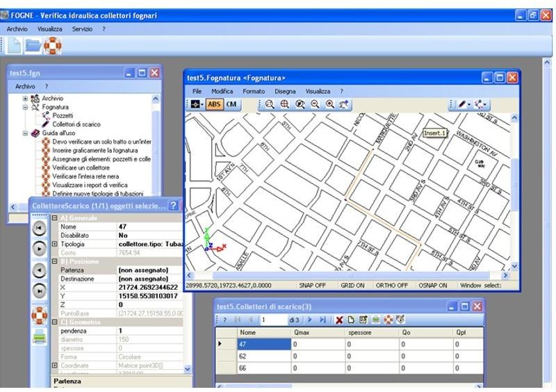
Task: Click the printer icon in properties panel
Action: coord(40,336)
